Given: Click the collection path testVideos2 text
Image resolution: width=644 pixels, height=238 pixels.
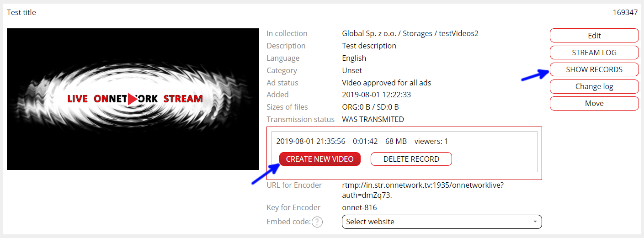Looking at the screenshot, I should [x=458, y=33].
